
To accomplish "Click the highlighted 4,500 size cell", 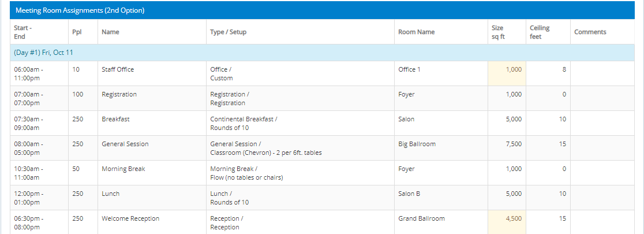I will 513,218.
